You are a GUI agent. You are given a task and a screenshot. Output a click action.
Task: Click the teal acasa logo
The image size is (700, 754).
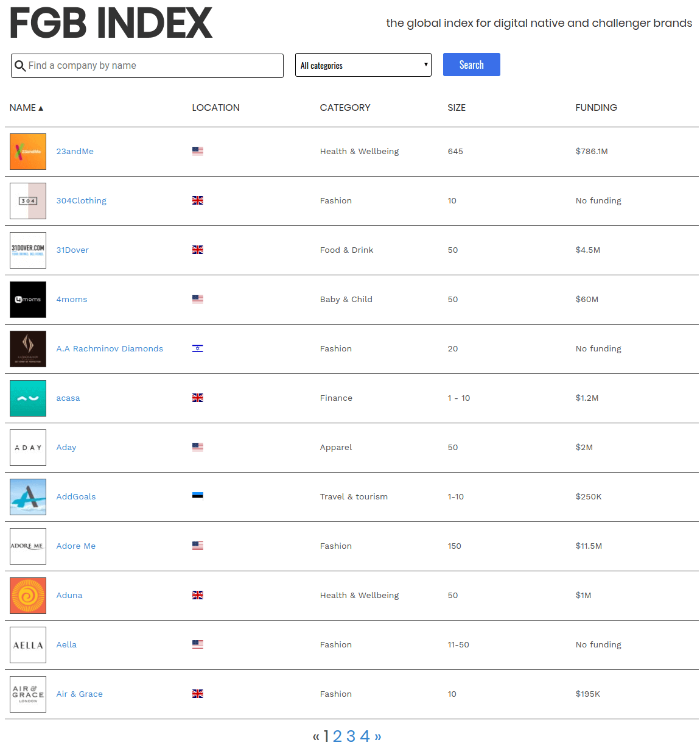pyautogui.click(x=28, y=398)
